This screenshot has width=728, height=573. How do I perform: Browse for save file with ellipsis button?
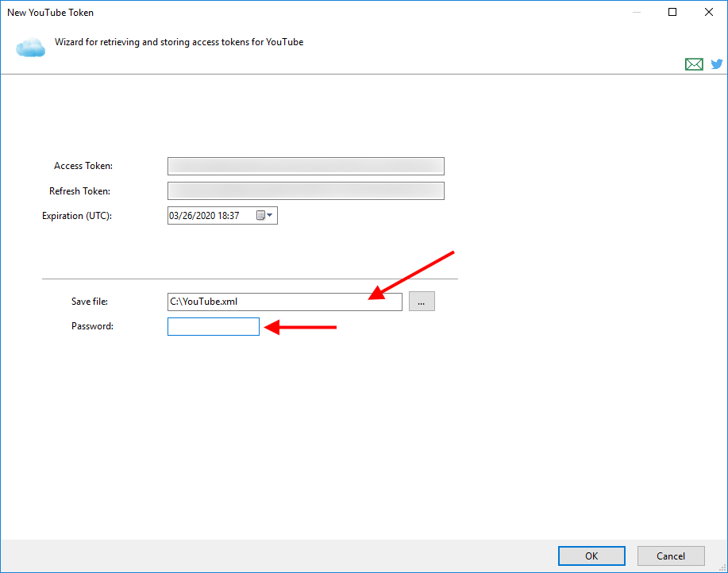[x=422, y=301]
